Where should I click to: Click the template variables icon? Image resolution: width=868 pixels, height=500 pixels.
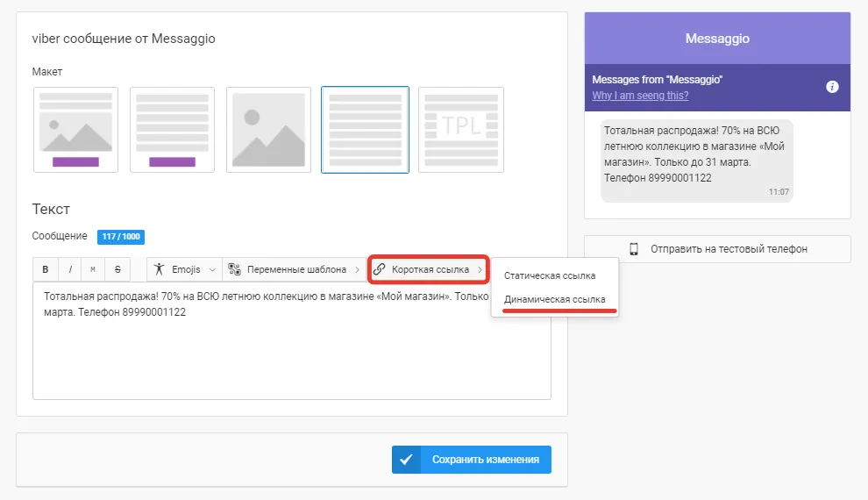(x=235, y=269)
